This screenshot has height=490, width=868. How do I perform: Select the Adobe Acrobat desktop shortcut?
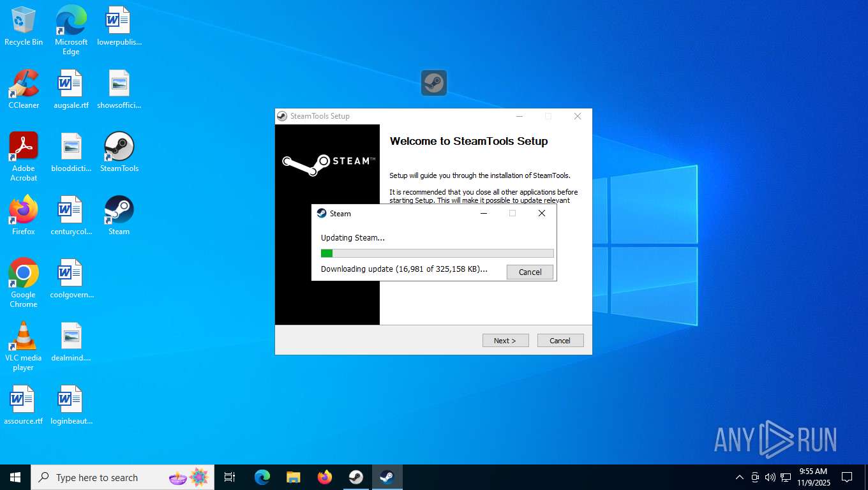[24, 157]
